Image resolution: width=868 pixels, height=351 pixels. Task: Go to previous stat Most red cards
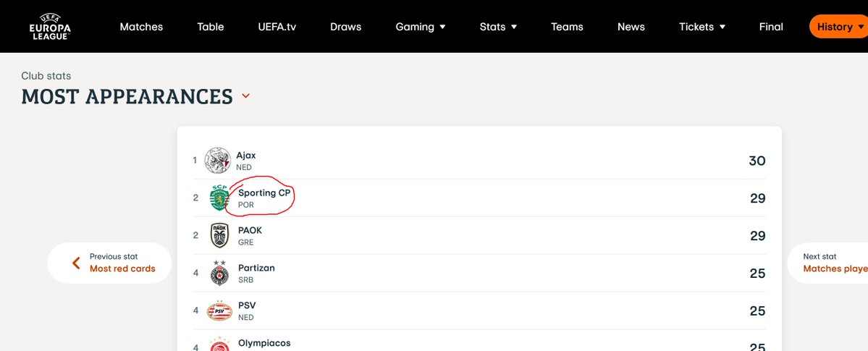[109, 263]
